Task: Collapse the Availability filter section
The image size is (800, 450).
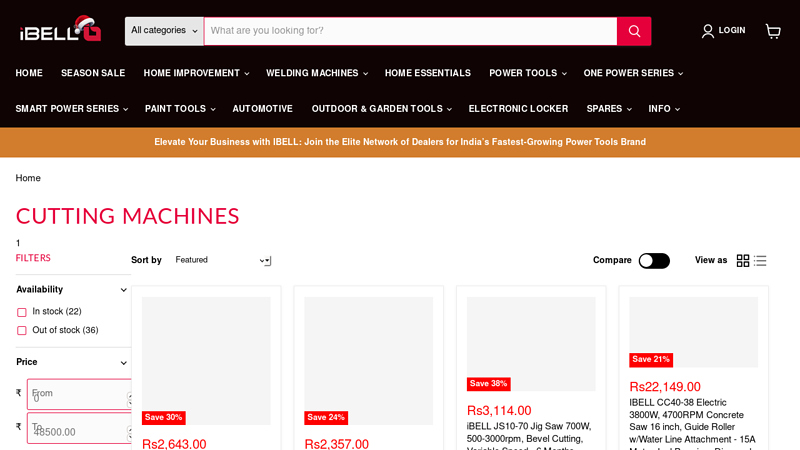Action: point(124,290)
